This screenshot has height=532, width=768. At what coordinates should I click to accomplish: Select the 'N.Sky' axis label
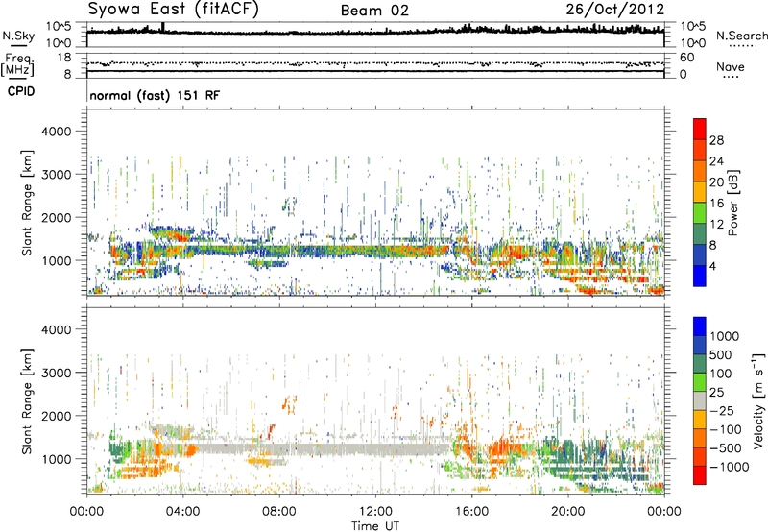[x=18, y=36]
